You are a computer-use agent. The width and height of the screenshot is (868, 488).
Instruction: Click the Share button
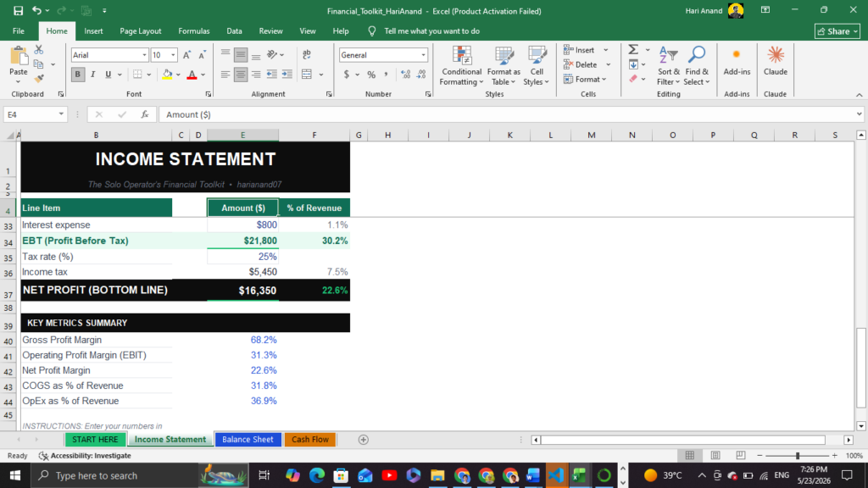pyautogui.click(x=837, y=31)
